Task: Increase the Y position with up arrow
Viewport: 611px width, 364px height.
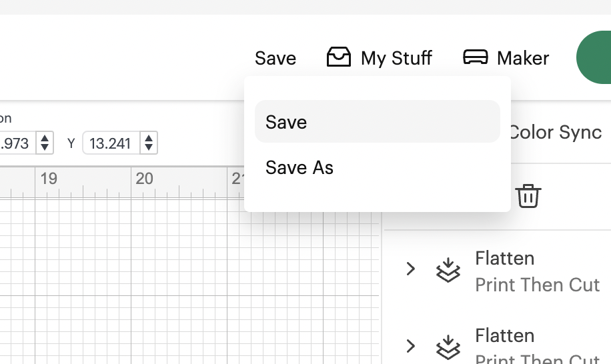Action: 149,138
